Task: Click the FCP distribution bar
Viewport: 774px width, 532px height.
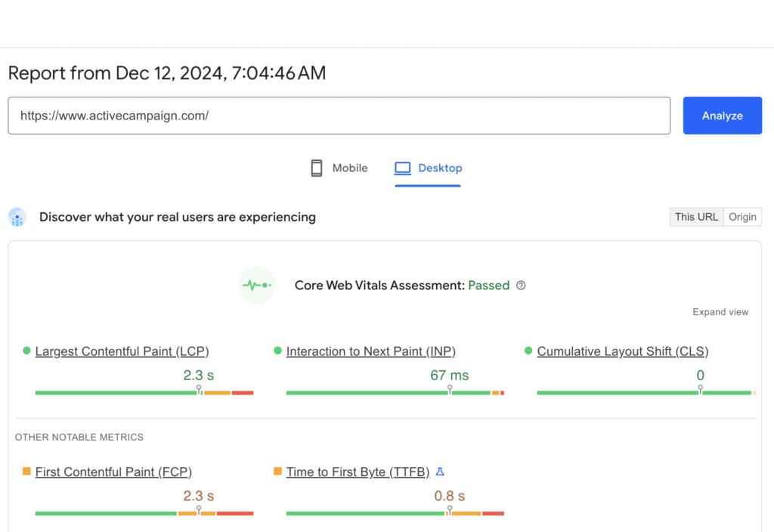Action: [144, 513]
